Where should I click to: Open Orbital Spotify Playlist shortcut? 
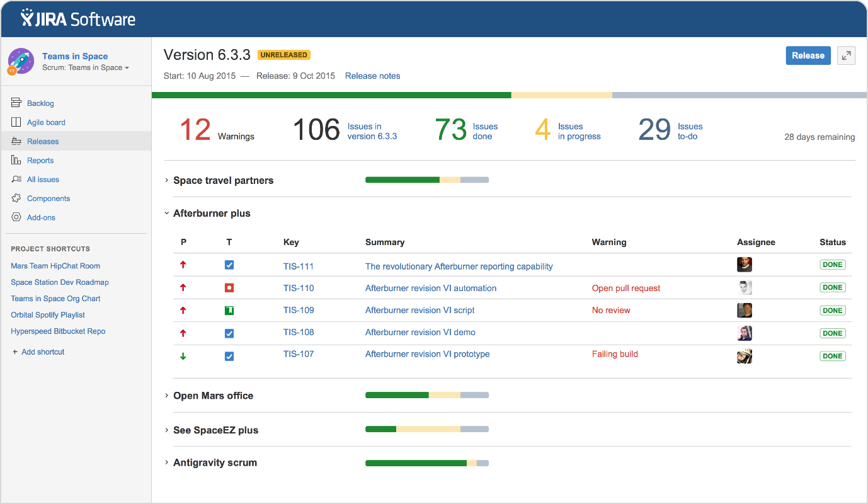(x=48, y=314)
